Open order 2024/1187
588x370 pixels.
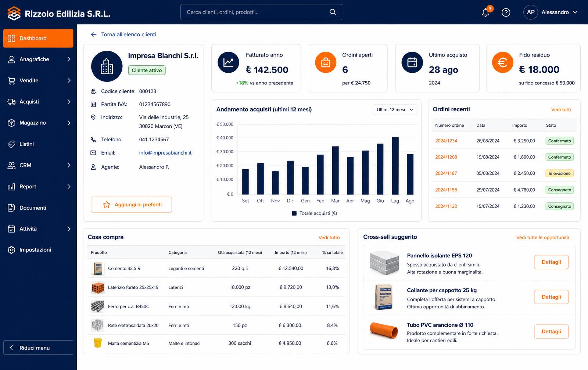click(446, 173)
